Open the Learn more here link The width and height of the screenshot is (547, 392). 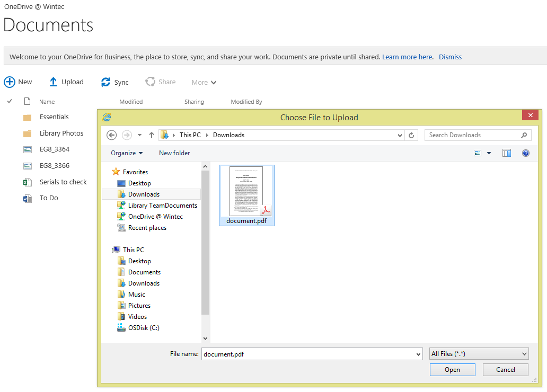[408, 57]
